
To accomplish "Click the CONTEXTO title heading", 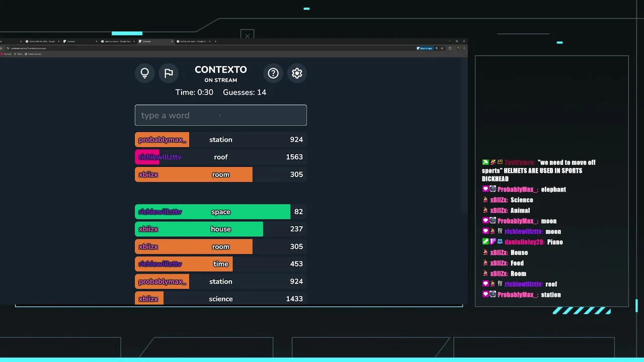I will 221,70.
